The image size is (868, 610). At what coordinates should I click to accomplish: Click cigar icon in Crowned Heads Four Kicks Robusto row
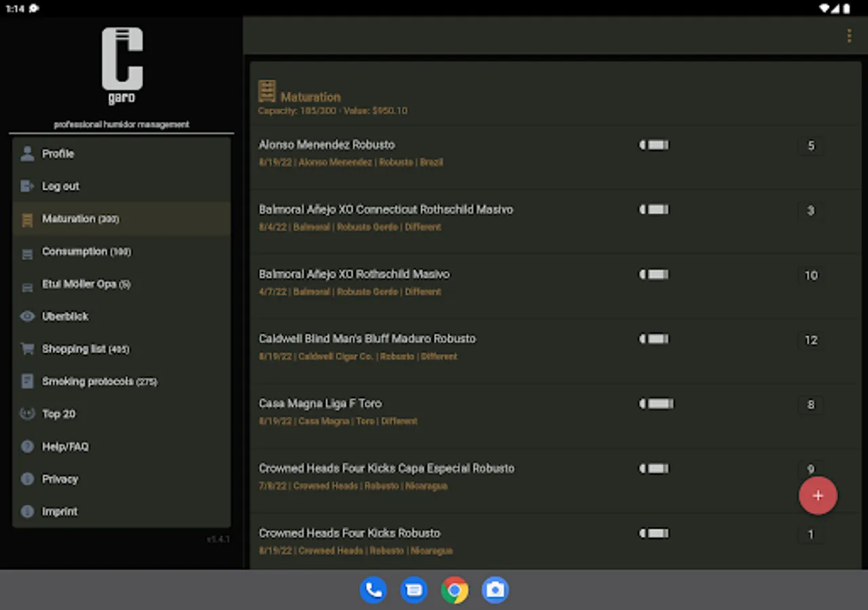654,533
